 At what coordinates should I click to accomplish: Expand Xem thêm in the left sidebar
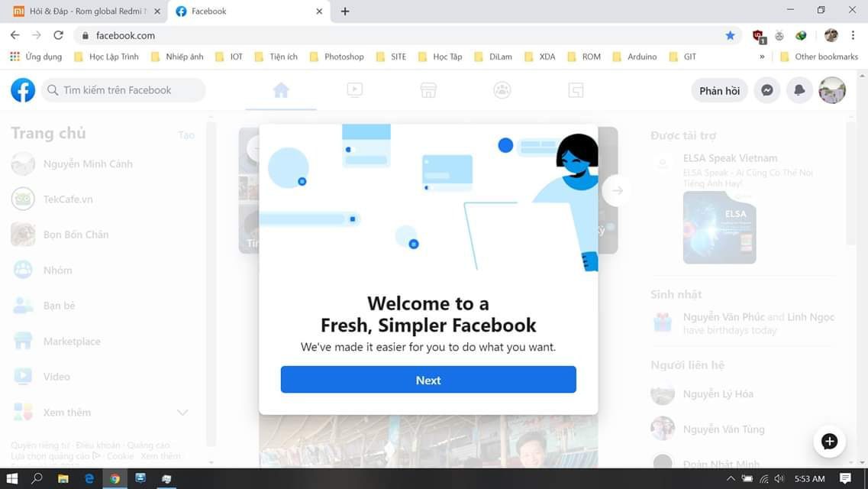[100, 412]
